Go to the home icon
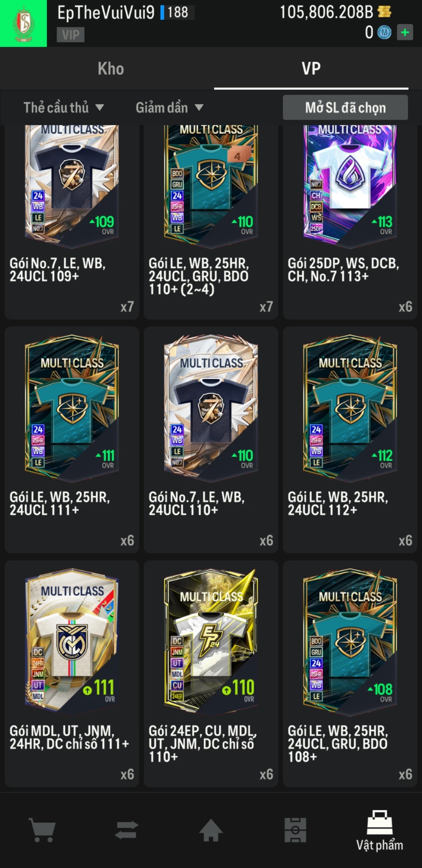 (x=211, y=830)
